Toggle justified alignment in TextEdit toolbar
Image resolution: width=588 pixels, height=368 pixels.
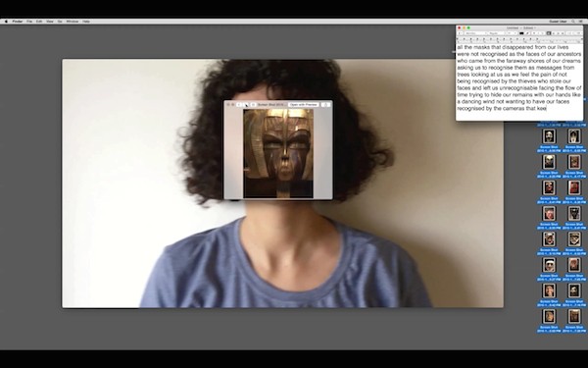click(563, 33)
